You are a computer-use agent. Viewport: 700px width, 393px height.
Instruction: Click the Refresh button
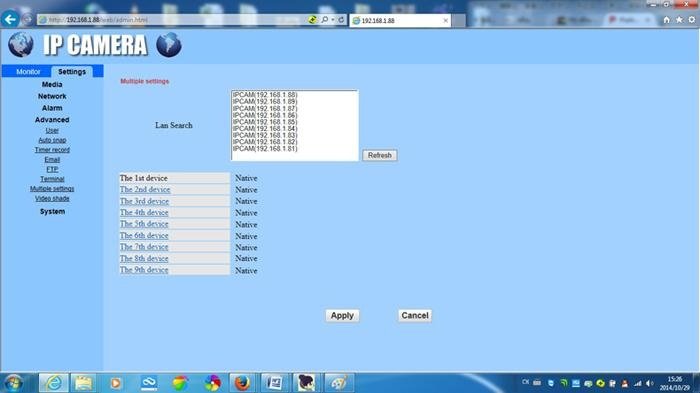point(379,155)
